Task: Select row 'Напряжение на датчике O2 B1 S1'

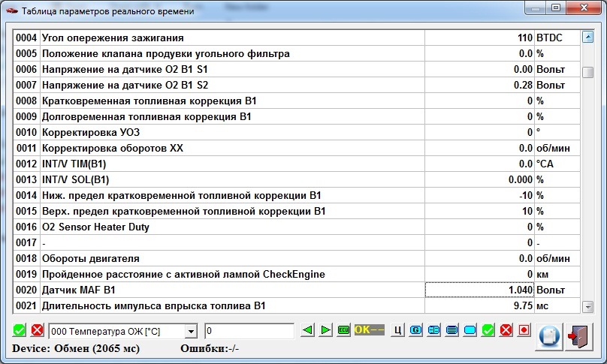Action: pyautogui.click(x=297, y=69)
